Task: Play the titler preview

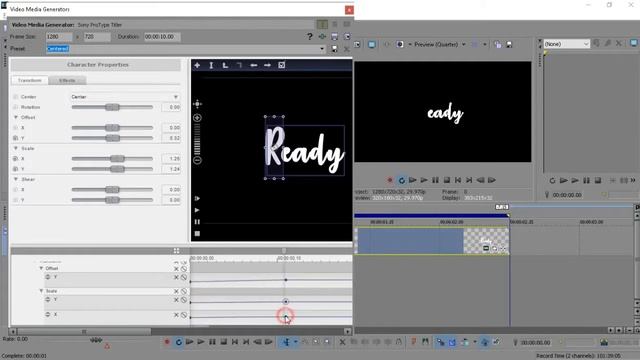Action: [x=197, y=210]
